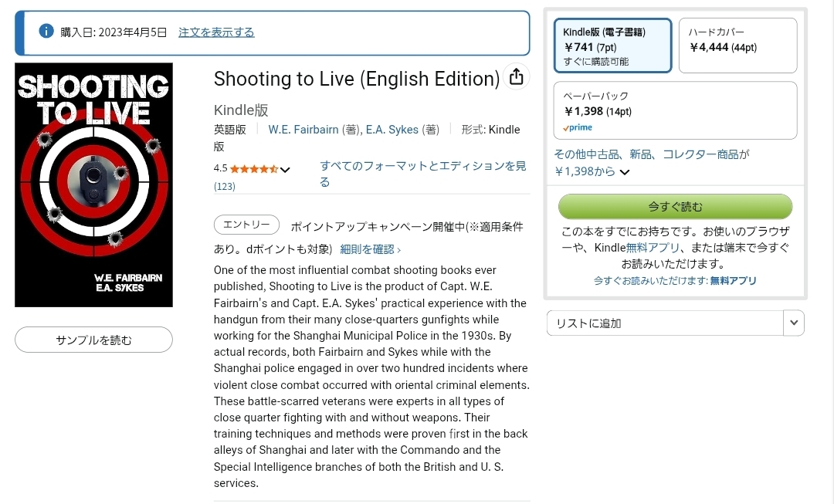The image size is (834, 504).
Task: Open the rating breakdown chevron
Action: (285, 170)
